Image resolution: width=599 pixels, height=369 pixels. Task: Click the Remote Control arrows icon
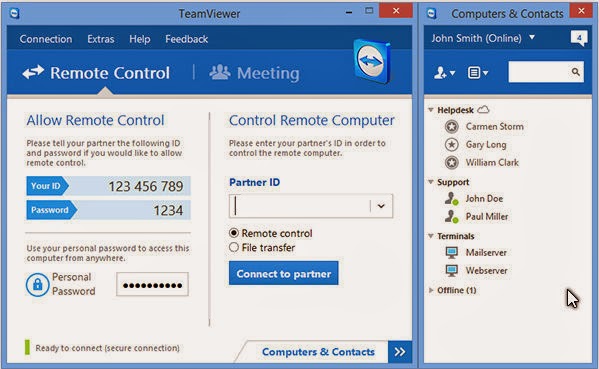point(33,72)
